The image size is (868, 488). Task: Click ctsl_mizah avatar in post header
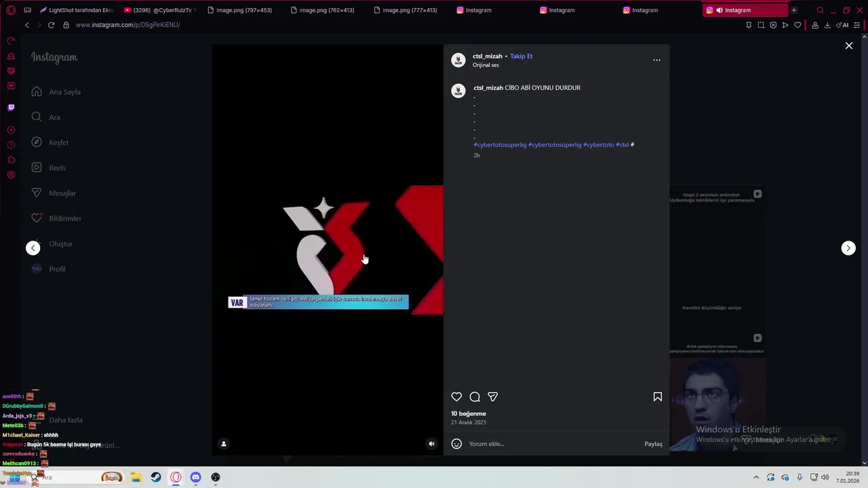[458, 60]
